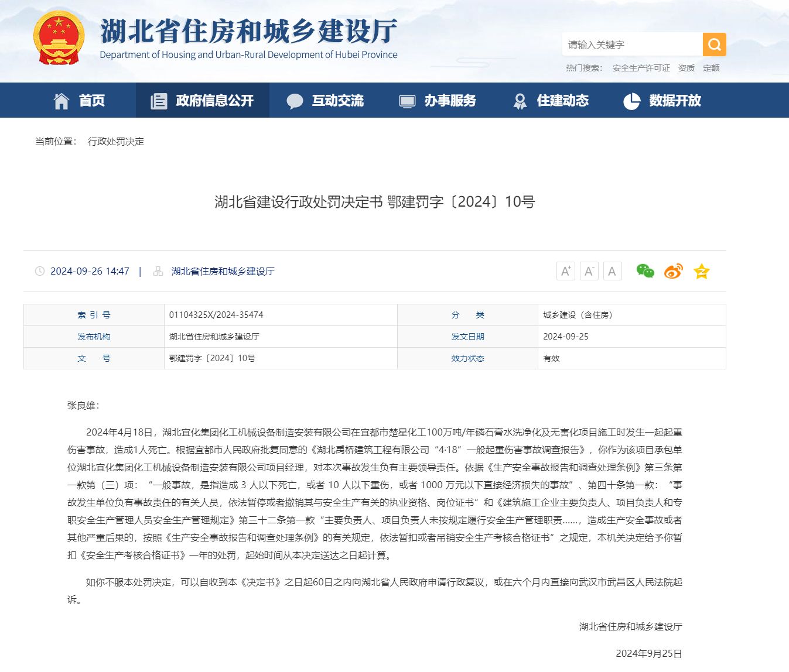Screen dimensions: 789x672
Task: Click the 湖北省住房和城乡建设厅 site title
Action: point(249,31)
